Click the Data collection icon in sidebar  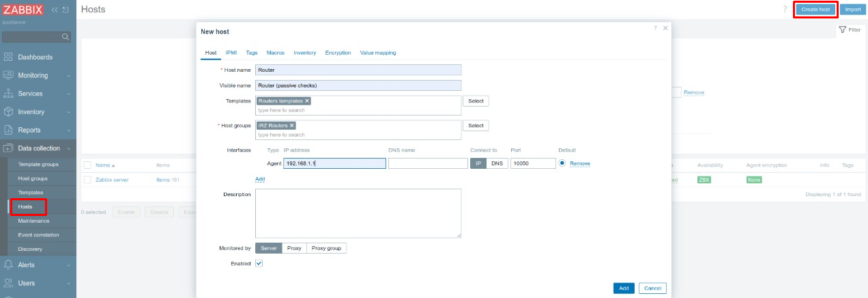[x=8, y=148]
